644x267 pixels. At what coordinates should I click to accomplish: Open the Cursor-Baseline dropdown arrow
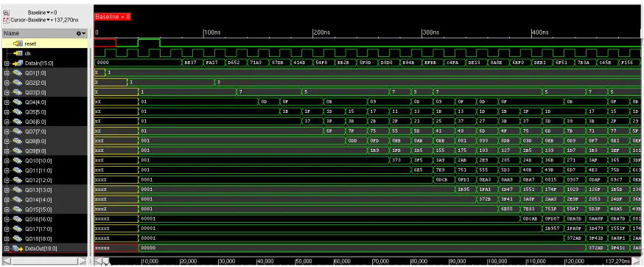click(49, 20)
